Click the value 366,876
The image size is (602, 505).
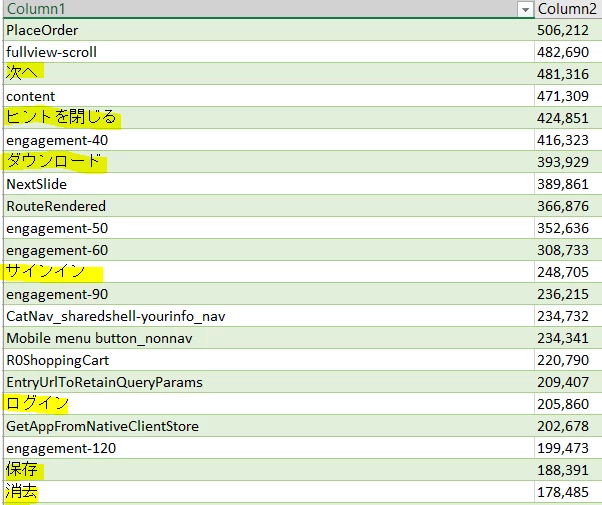point(562,206)
